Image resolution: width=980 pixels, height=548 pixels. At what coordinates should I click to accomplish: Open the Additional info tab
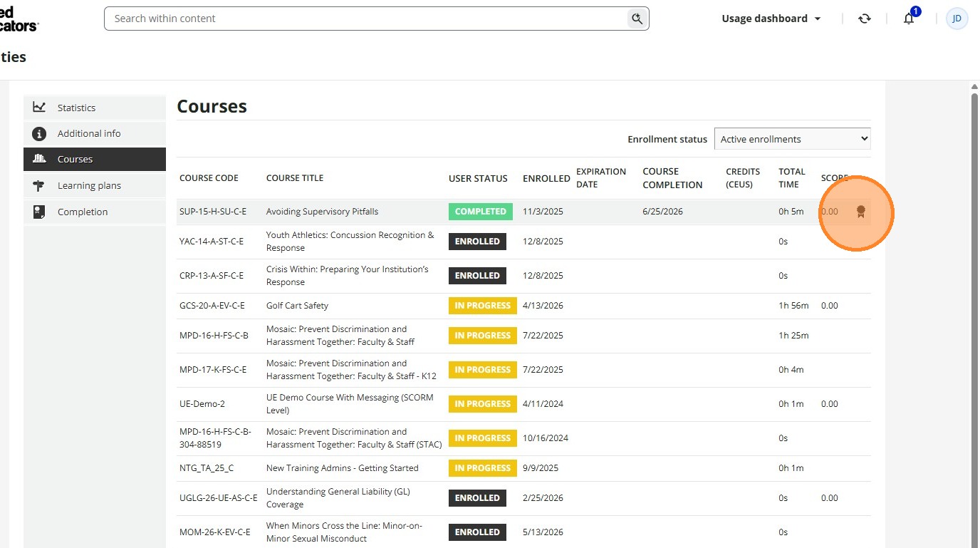95,134
